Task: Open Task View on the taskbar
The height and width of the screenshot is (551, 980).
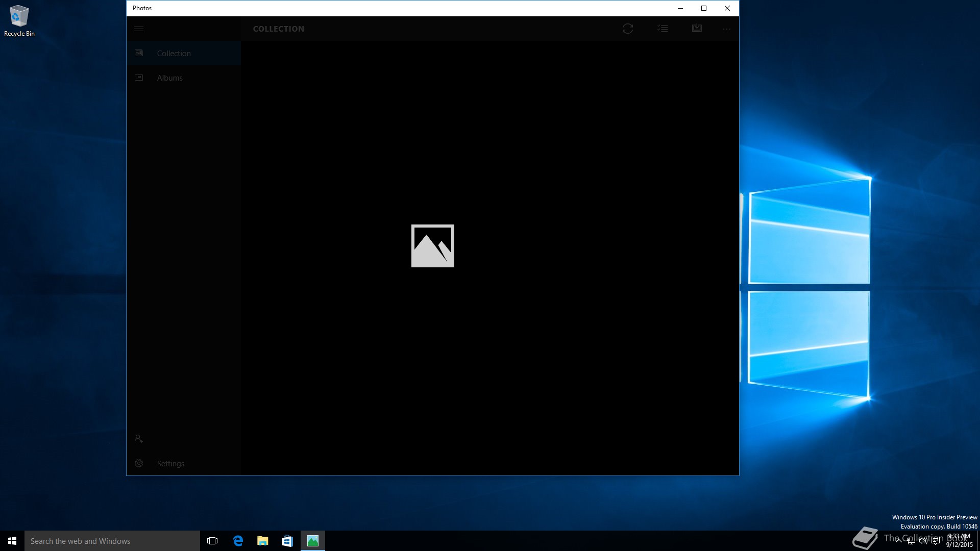Action: pyautogui.click(x=212, y=541)
